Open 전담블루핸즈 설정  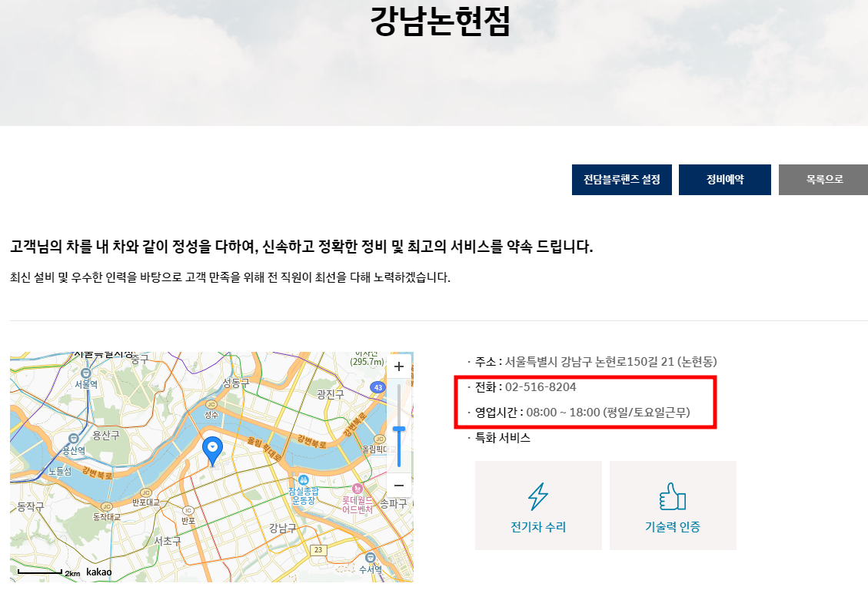click(621, 179)
